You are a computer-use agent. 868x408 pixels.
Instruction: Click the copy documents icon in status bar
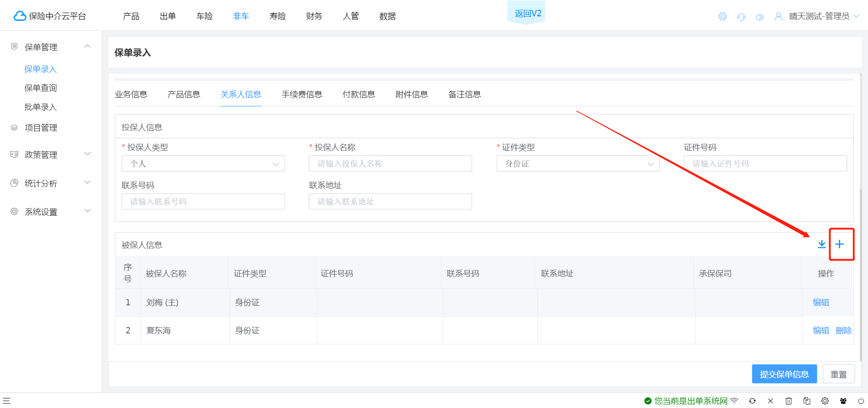(x=807, y=401)
